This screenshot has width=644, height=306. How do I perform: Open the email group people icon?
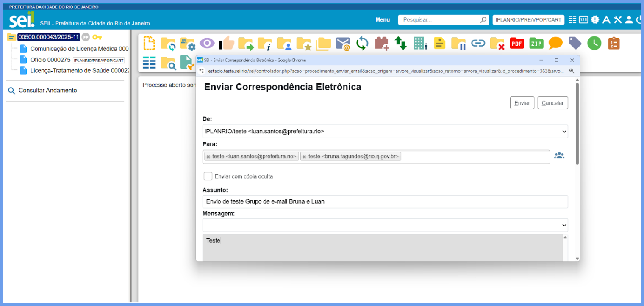coord(559,155)
